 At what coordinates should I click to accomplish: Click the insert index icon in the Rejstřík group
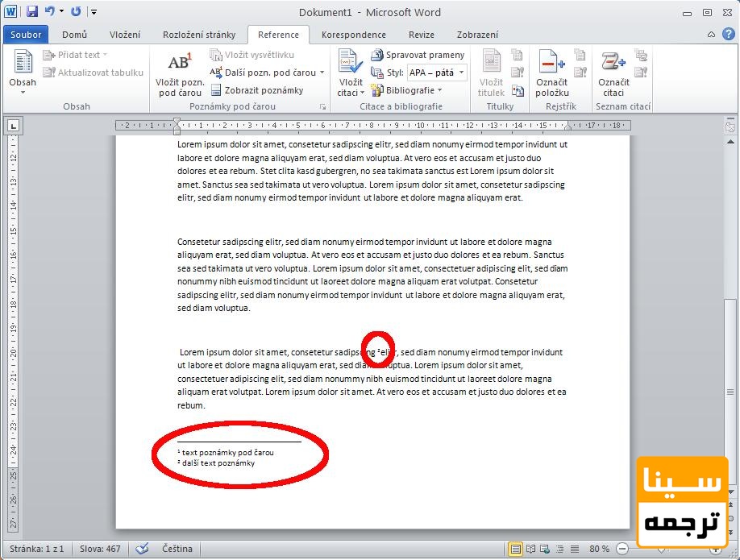click(x=580, y=55)
